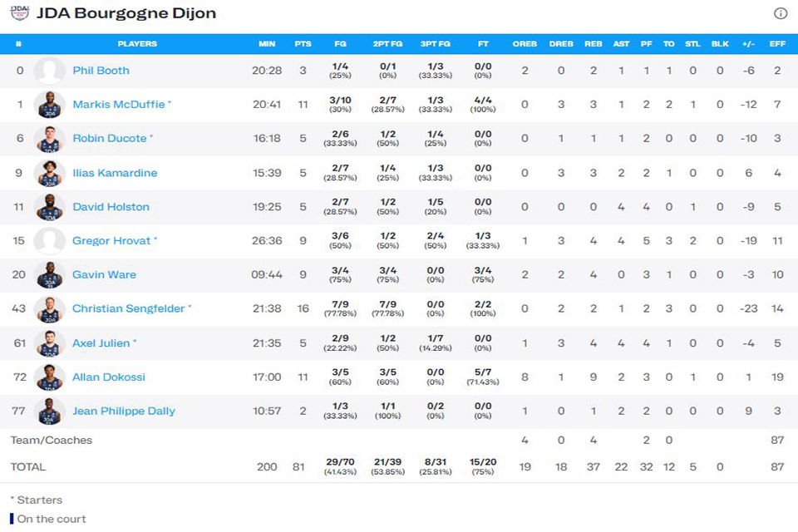Click Allan Dokossi's EFF value 19
The height and width of the screenshot is (532, 798).
(x=777, y=377)
